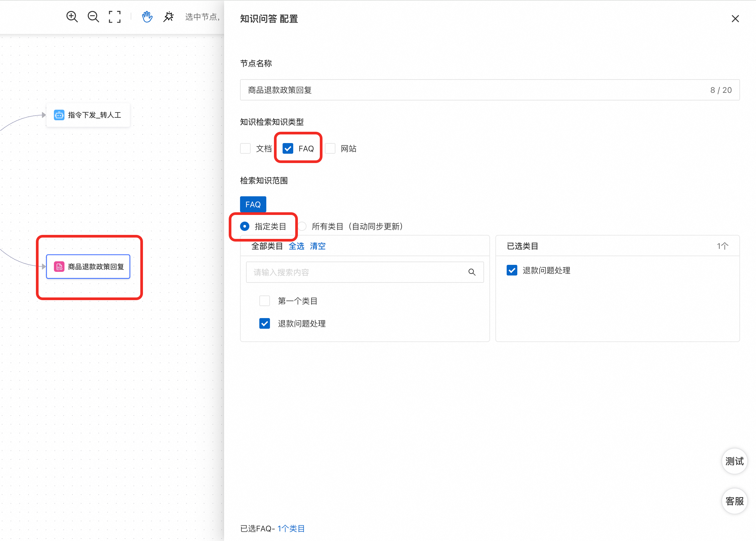The height and width of the screenshot is (541, 756).
Task: Click the 指令下发_转人工 robot node icon
Action: pos(59,115)
